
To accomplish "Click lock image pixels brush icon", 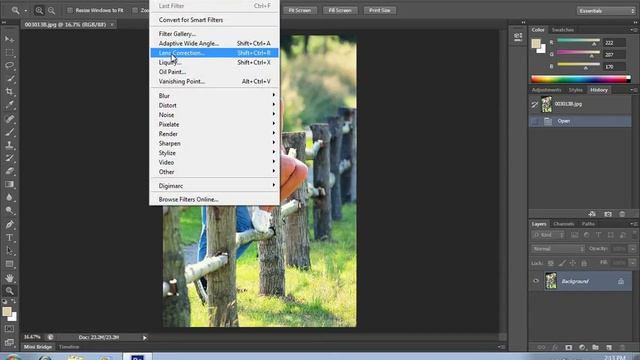I will (x=562, y=263).
